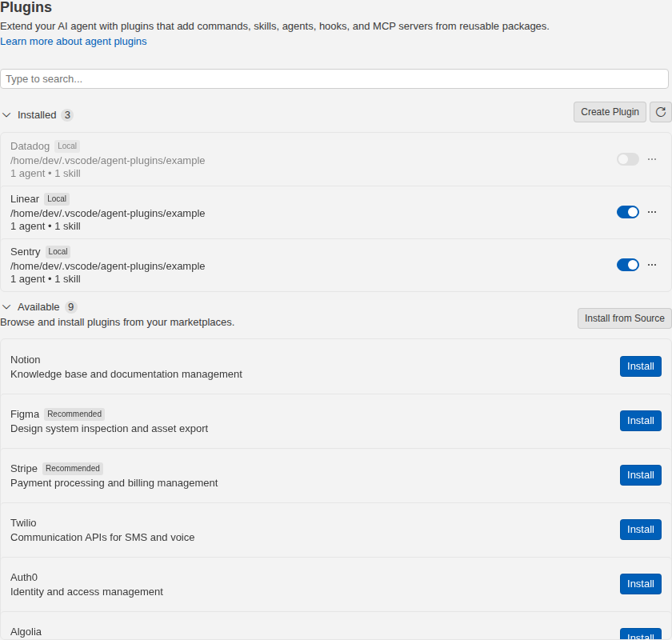Click the Figma plugin title

[x=25, y=414]
